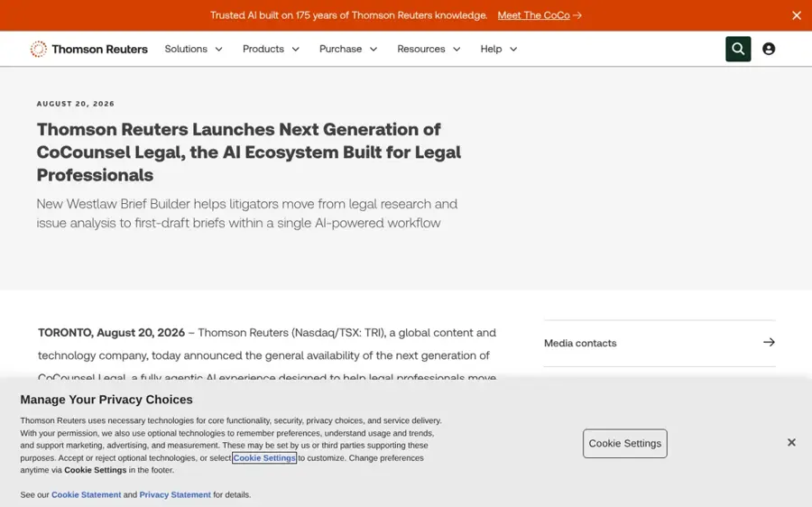Open the site search icon
Image resolution: width=812 pixels, height=507 pixels.
click(x=738, y=49)
